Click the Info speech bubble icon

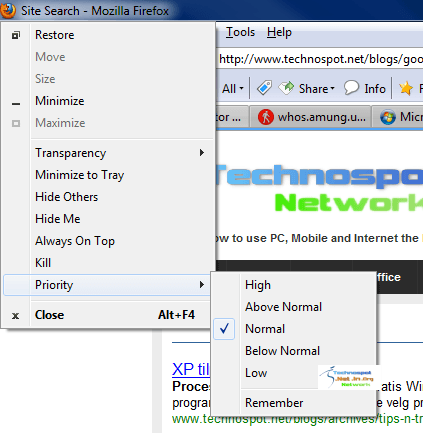click(351, 88)
